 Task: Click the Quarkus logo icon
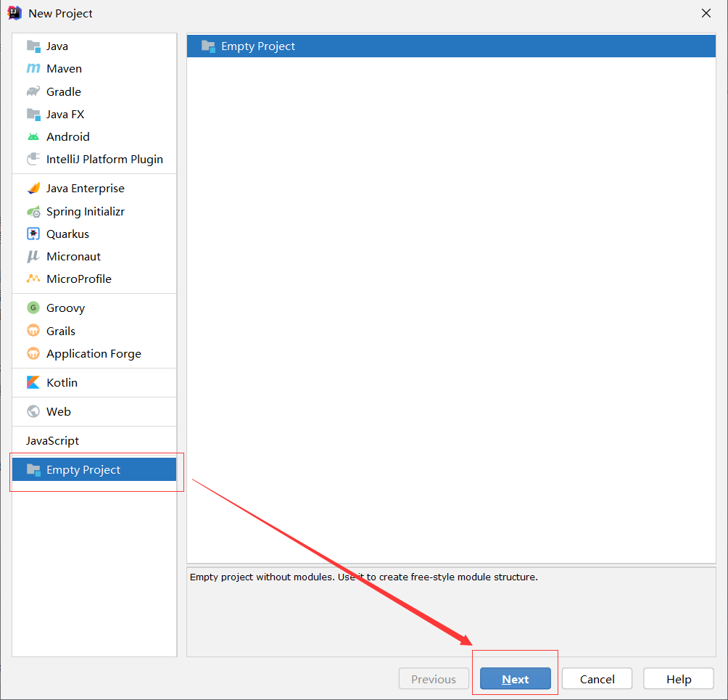[x=33, y=234]
